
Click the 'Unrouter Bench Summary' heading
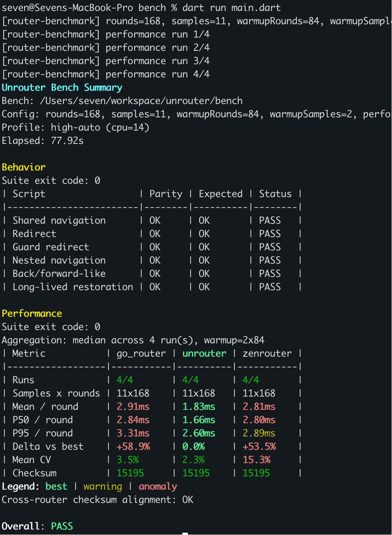click(x=62, y=88)
